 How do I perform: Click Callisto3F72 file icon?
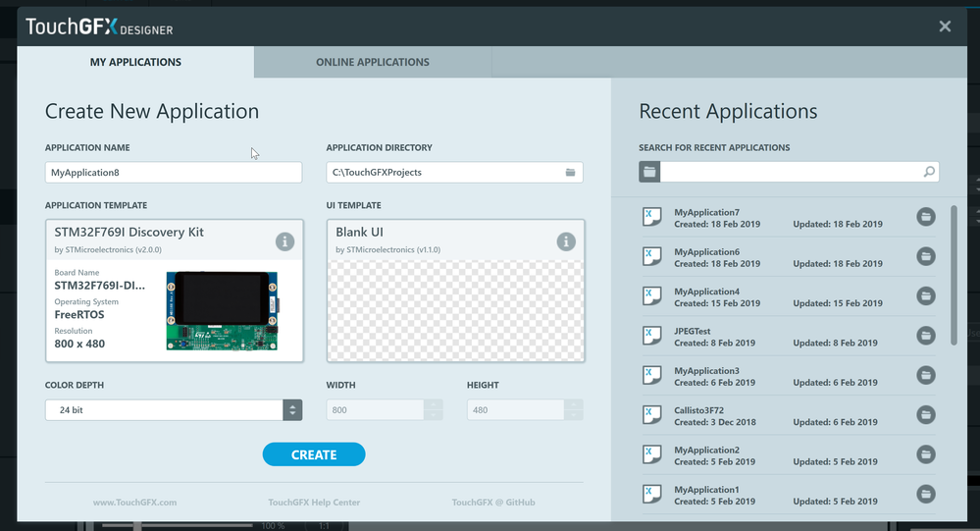pos(652,414)
